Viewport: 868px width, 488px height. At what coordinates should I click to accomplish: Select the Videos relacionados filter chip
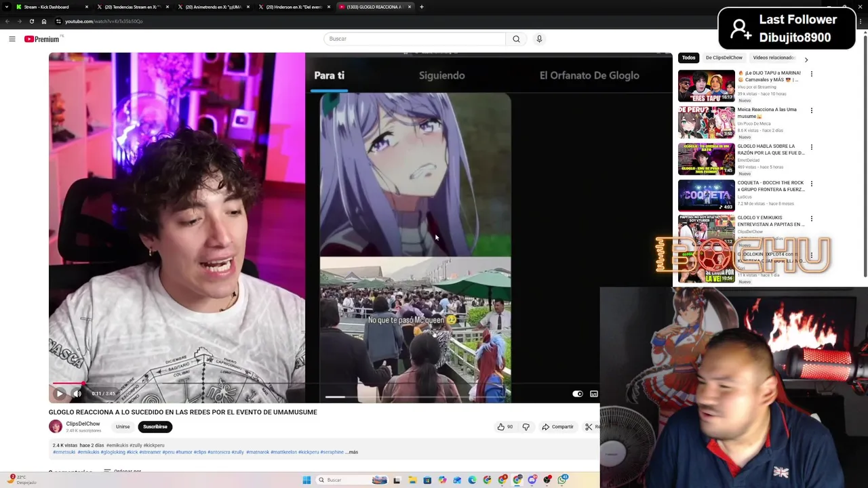(x=773, y=58)
